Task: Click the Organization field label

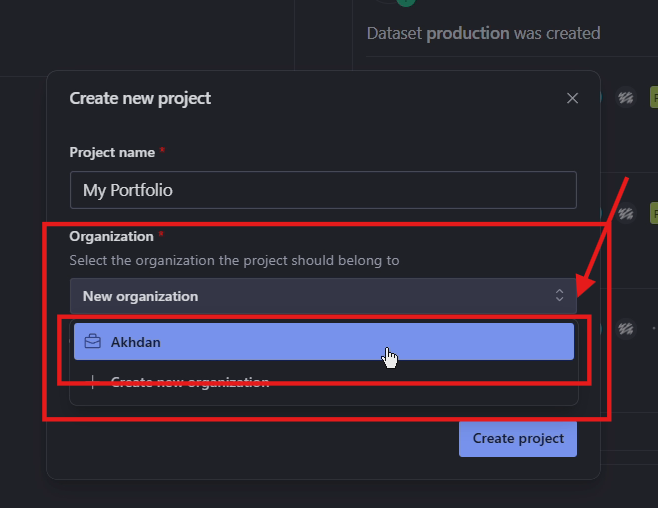Action: click(x=112, y=237)
